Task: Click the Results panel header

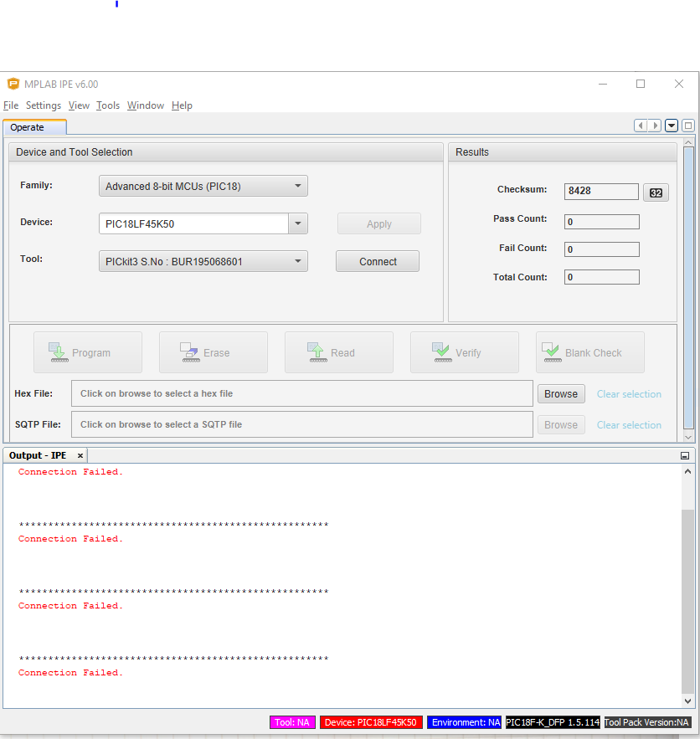Action: 563,152
